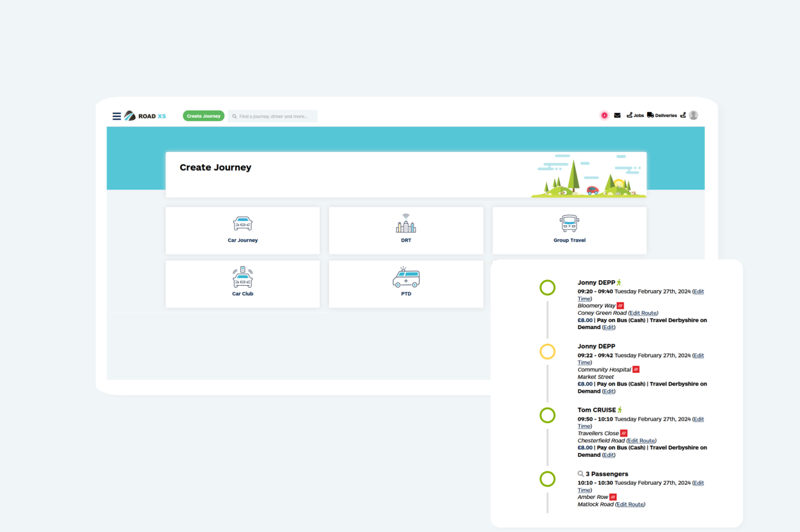Open the Jobs menu item

point(638,115)
